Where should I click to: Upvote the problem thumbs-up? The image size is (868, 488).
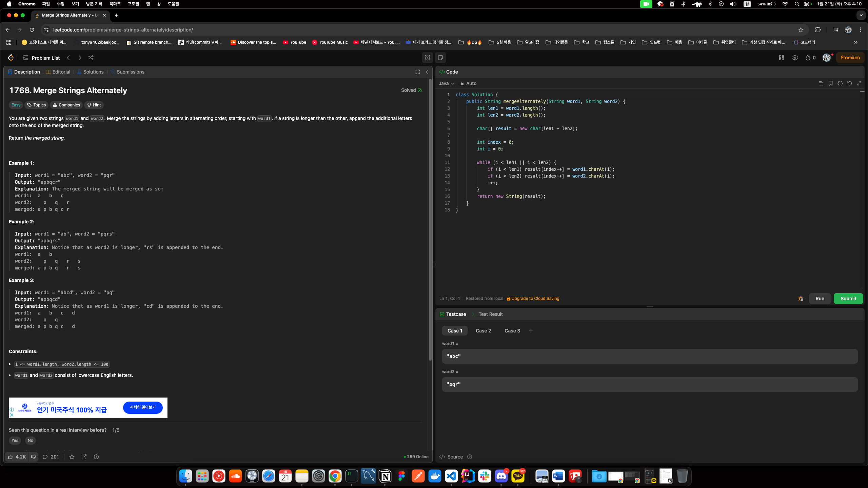pos(17,457)
